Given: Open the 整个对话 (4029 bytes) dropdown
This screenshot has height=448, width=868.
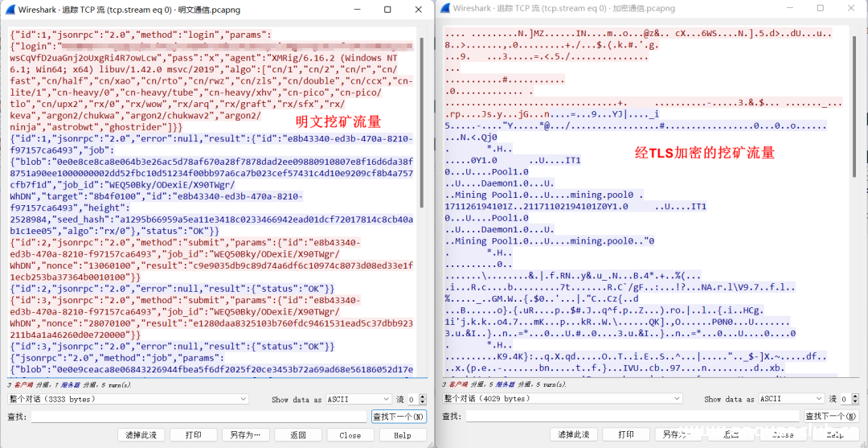Looking at the screenshot, I should click(x=562, y=399).
